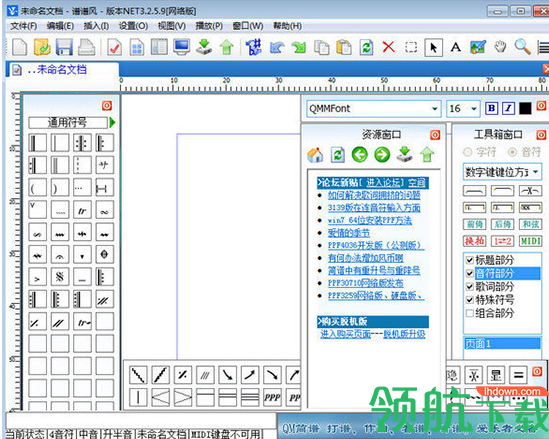Choose the text tool letter A
Screen dimensions: 549x439
click(x=456, y=47)
